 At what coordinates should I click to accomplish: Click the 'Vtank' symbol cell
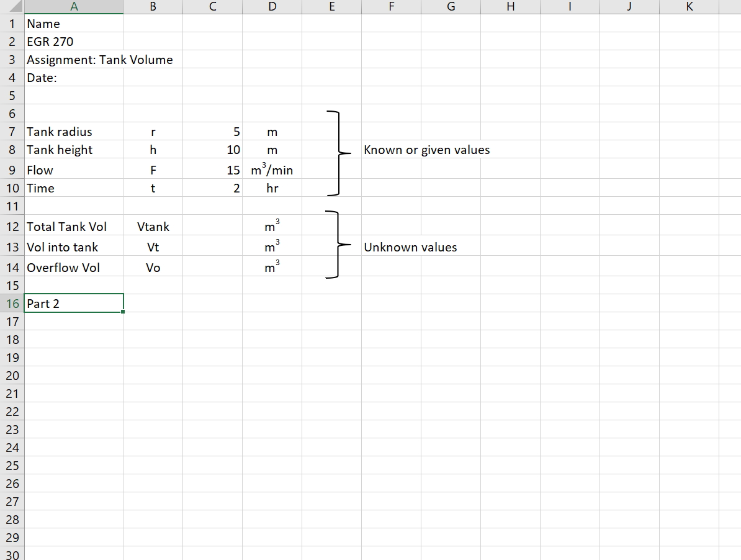(153, 226)
